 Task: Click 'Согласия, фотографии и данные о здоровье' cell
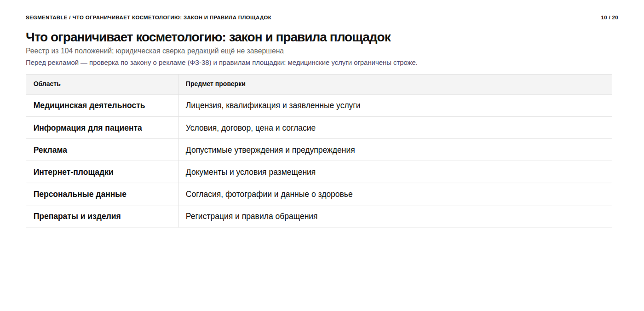[x=395, y=194]
